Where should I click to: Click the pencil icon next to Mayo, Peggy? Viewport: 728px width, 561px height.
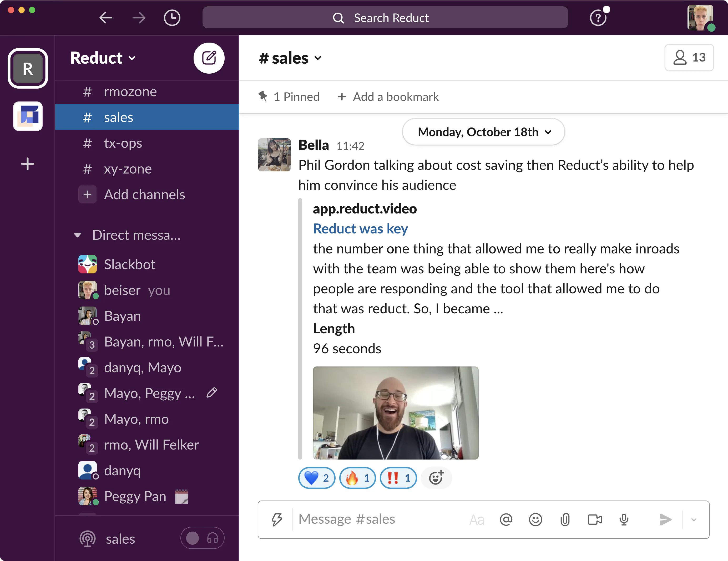(x=212, y=393)
